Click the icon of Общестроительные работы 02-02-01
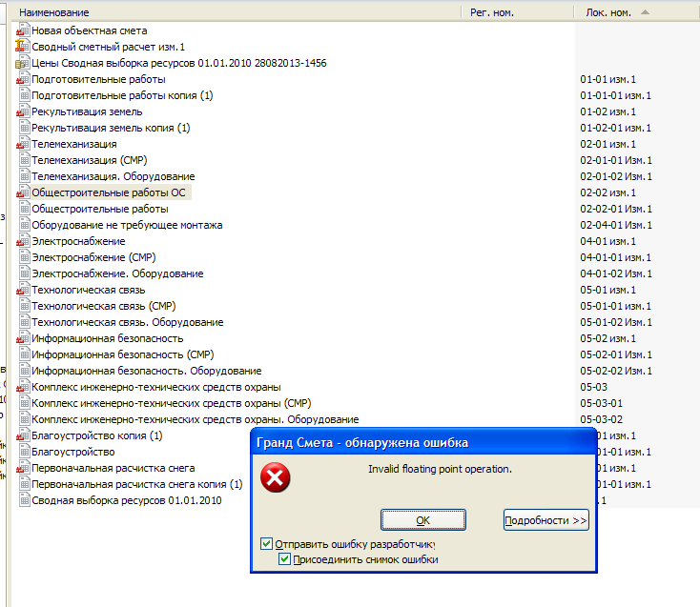 click(25, 209)
